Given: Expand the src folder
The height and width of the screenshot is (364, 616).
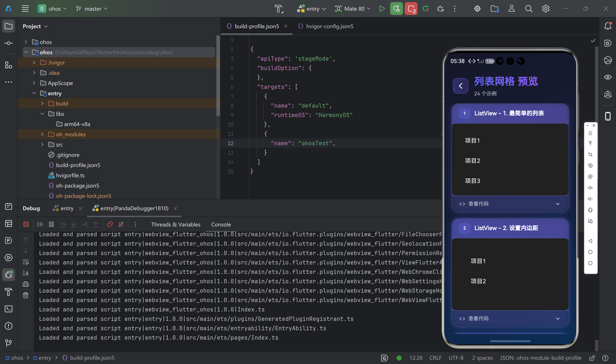Looking at the screenshot, I should [42, 144].
